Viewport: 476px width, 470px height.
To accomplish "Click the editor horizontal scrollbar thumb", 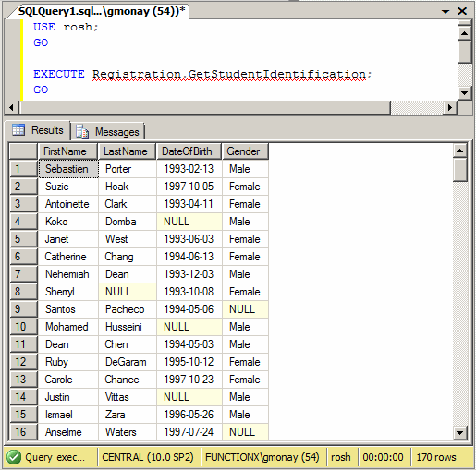I will point(205,108).
